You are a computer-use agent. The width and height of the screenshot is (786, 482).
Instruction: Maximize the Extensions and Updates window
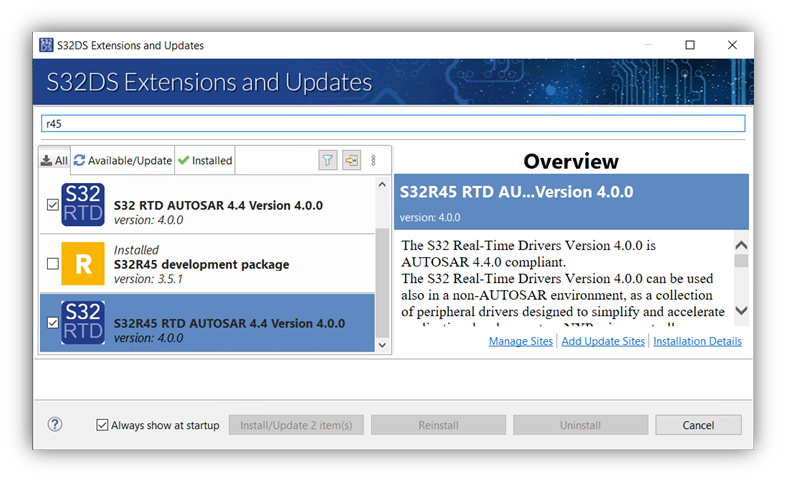[690, 45]
